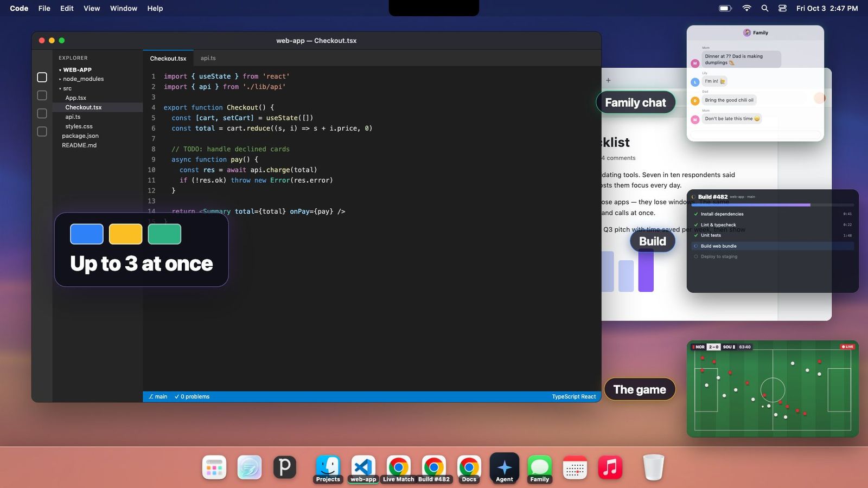868x488 pixels.
Task: Click TypeScript React language mode
Action: [x=574, y=397]
